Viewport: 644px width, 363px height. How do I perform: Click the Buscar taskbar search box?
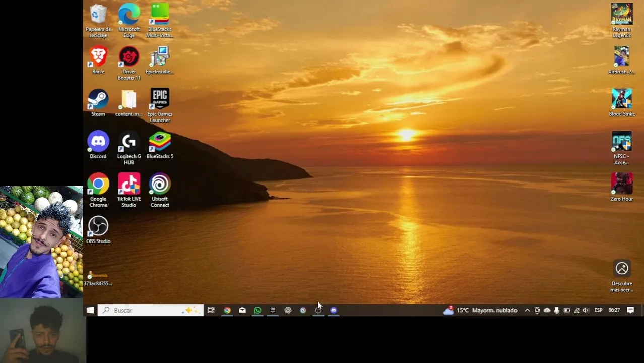click(151, 310)
